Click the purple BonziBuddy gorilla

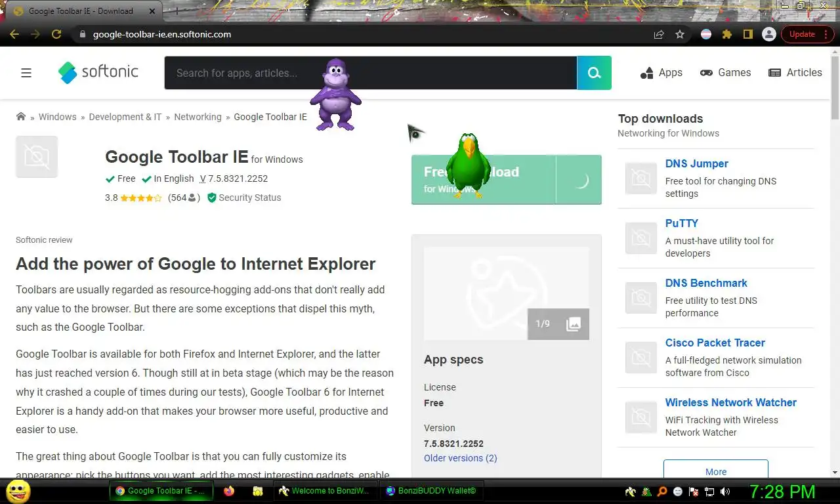(335, 94)
